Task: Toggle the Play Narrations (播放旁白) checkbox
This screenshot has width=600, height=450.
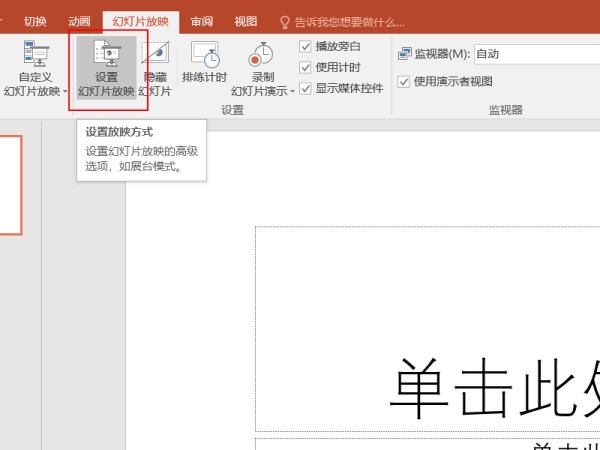Action: pos(306,46)
